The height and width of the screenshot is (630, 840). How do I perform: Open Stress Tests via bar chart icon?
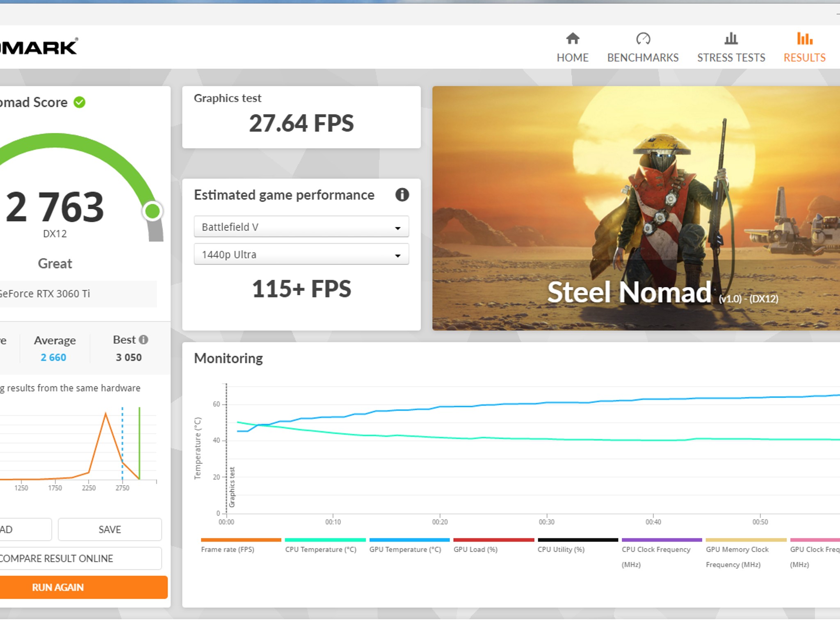pos(731,39)
